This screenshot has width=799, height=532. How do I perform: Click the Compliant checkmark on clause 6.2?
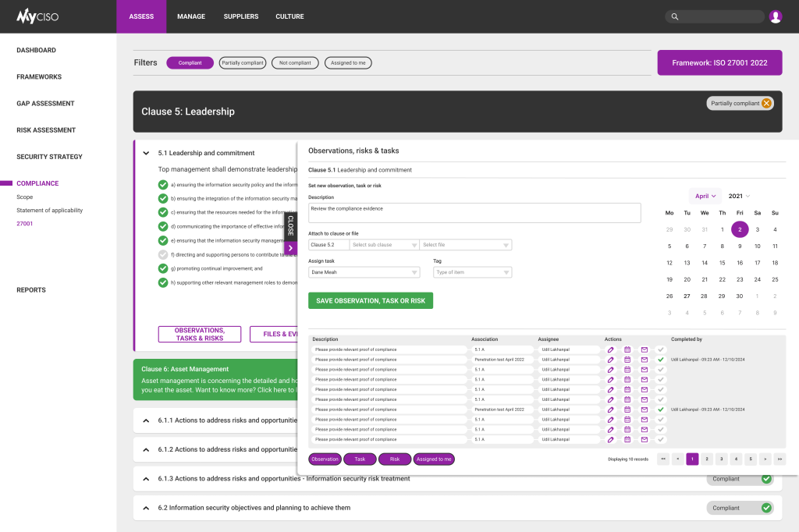pyautogui.click(x=765, y=507)
